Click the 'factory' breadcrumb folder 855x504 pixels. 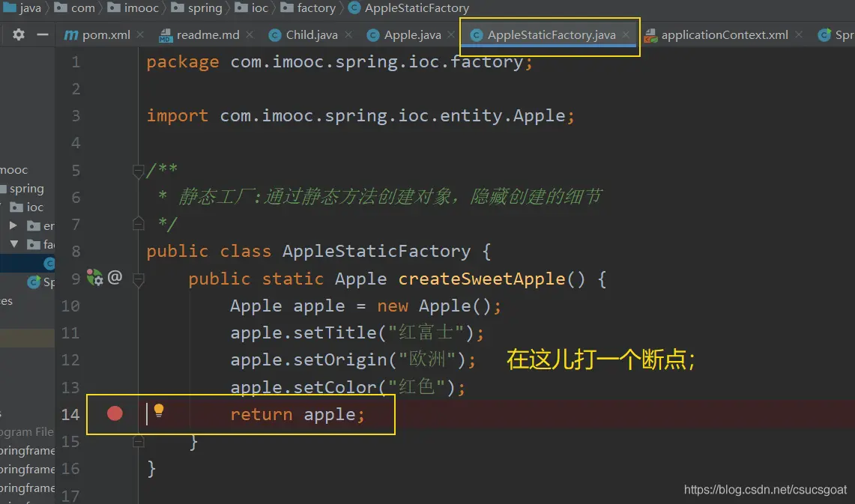coord(308,7)
